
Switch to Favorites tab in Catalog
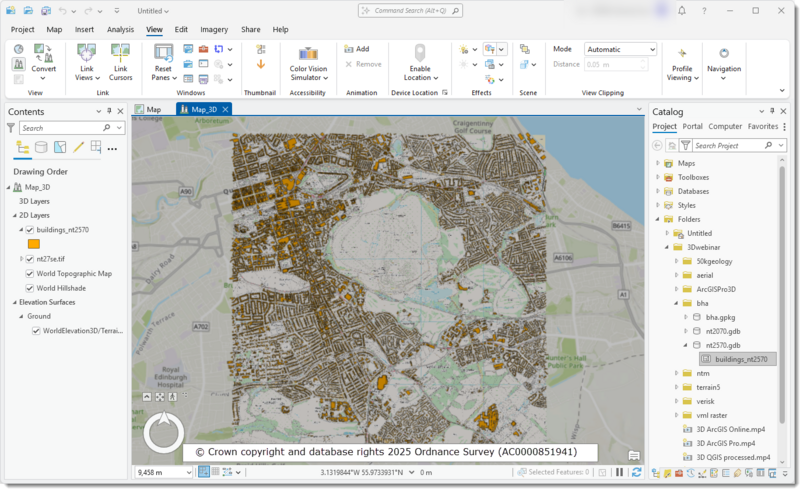click(763, 127)
